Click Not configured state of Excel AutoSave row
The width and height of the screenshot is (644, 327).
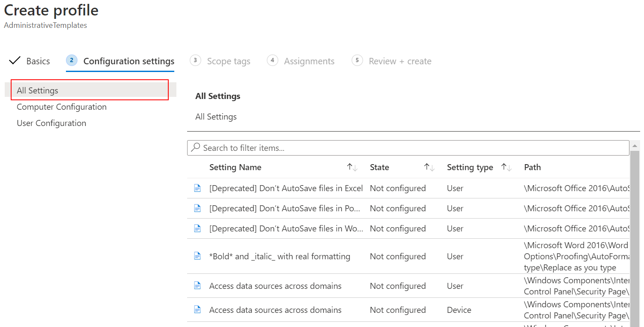(x=398, y=188)
